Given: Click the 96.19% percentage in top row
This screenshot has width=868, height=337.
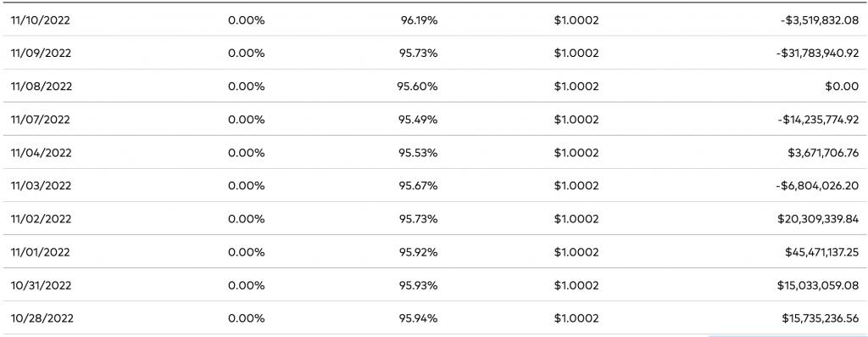Looking at the screenshot, I should point(419,20).
